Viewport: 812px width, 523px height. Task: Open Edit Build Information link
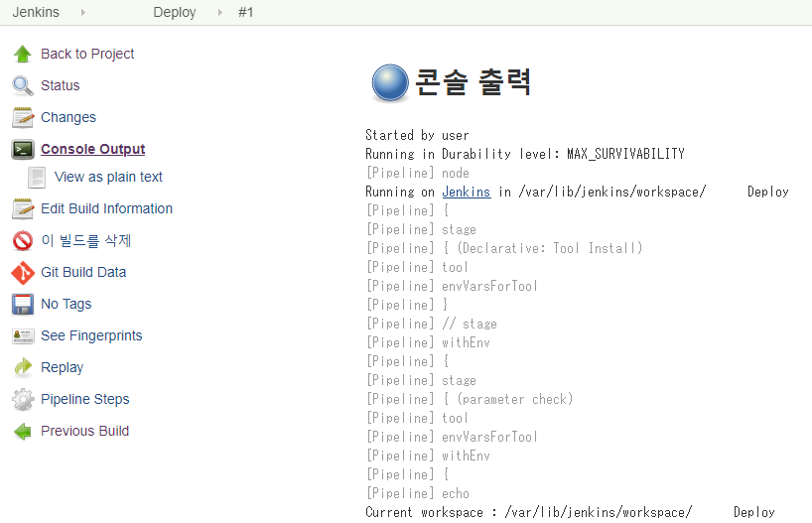click(106, 208)
